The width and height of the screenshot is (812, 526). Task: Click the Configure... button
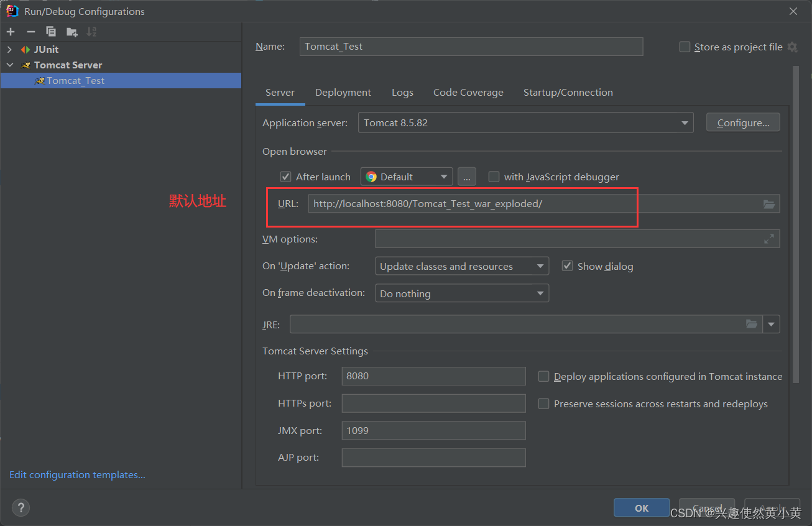pyautogui.click(x=743, y=122)
